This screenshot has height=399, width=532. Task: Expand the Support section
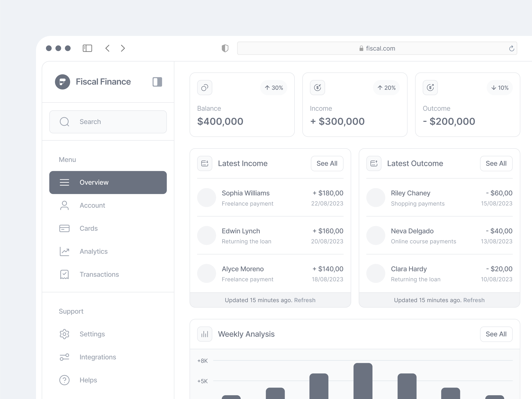pos(71,311)
